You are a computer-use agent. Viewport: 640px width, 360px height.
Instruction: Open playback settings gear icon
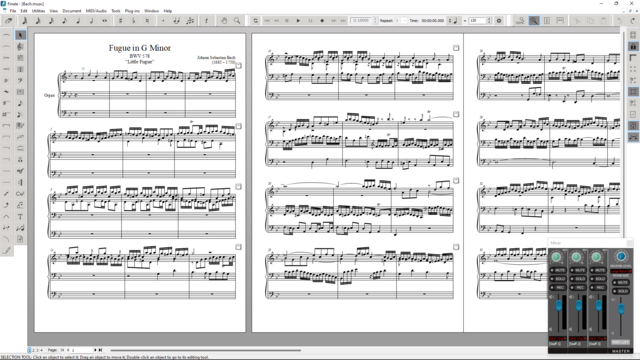(x=499, y=21)
